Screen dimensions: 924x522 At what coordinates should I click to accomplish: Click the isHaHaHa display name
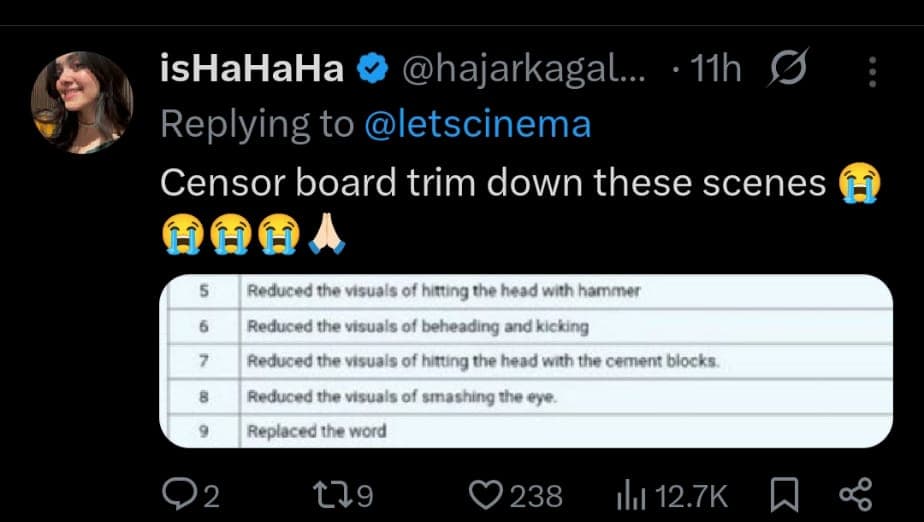pyautogui.click(x=252, y=70)
